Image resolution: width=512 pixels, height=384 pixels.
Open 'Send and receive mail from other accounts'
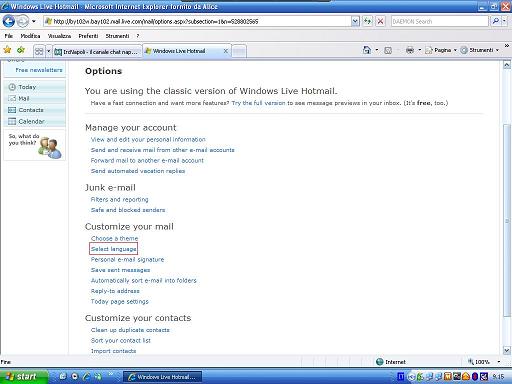(162, 150)
